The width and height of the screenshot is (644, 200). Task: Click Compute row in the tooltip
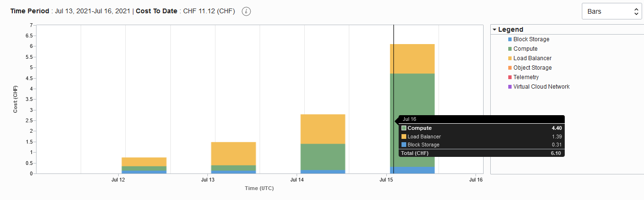click(x=481, y=128)
